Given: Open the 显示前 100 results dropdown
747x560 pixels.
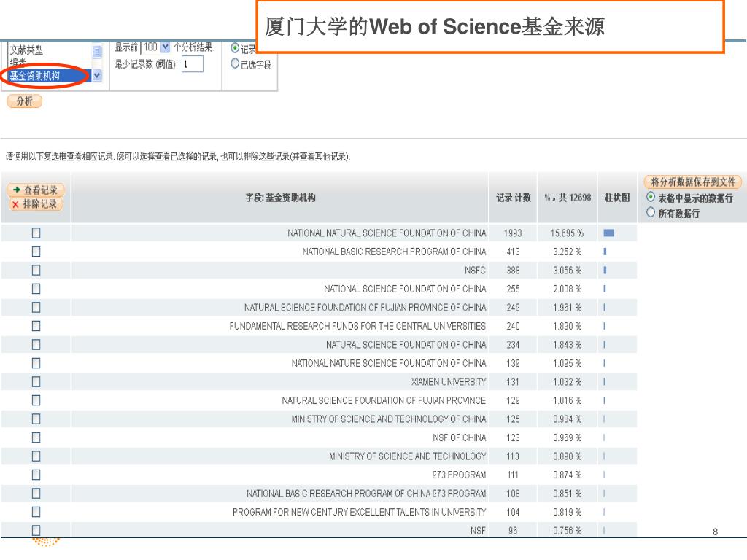Looking at the screenshot, I should click(x=166, y=47).
